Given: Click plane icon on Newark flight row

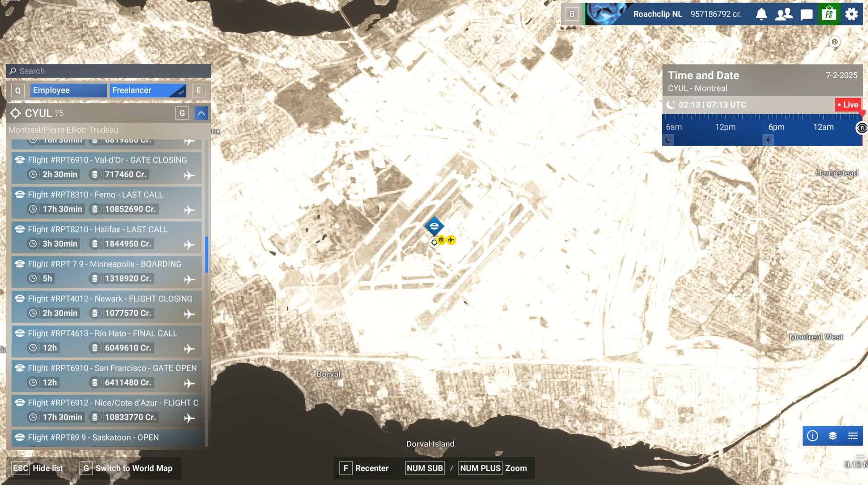Looking at the screenshot, I should 189,314.
